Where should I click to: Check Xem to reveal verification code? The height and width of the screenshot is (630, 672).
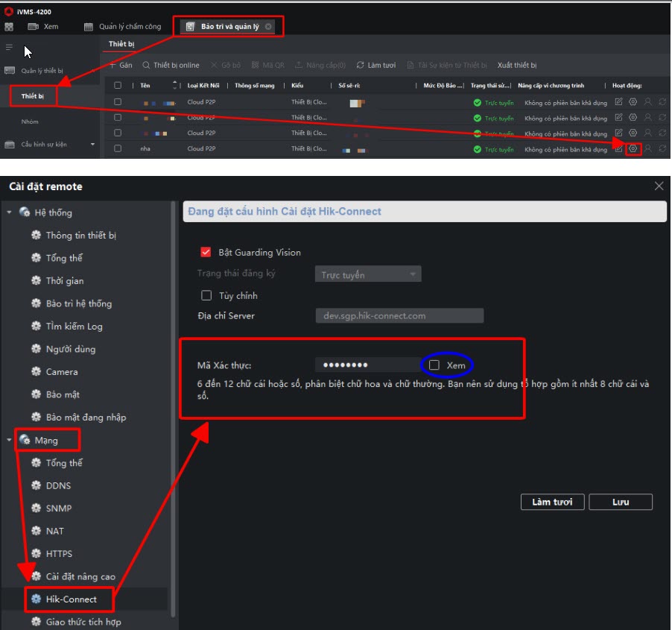(x=434, y=365)
